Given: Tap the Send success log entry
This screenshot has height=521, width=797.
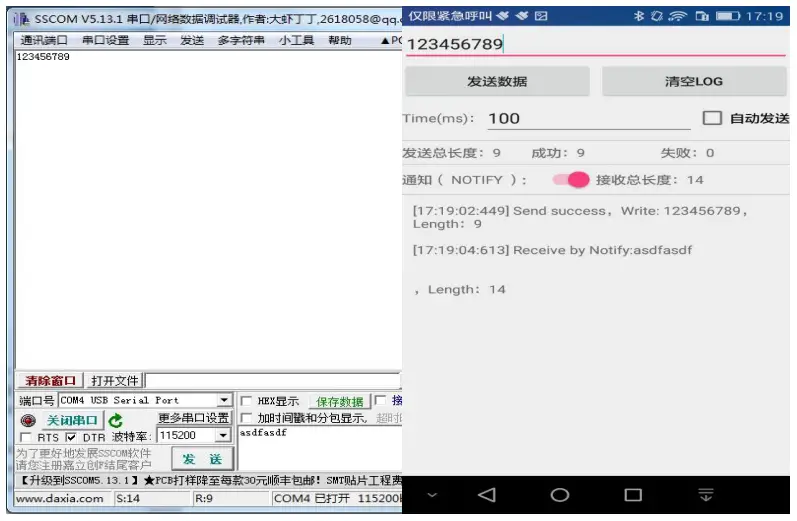Looking at the screenshot, I should coord(579,217).
